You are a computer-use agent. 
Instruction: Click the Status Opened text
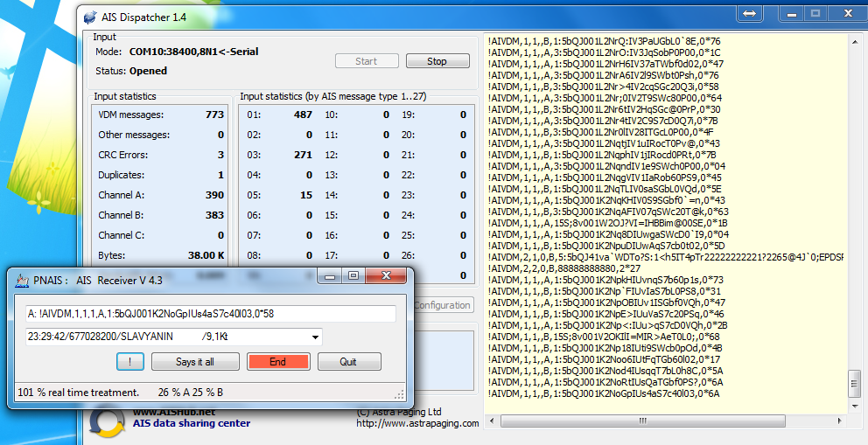click(x=149, y=71)
